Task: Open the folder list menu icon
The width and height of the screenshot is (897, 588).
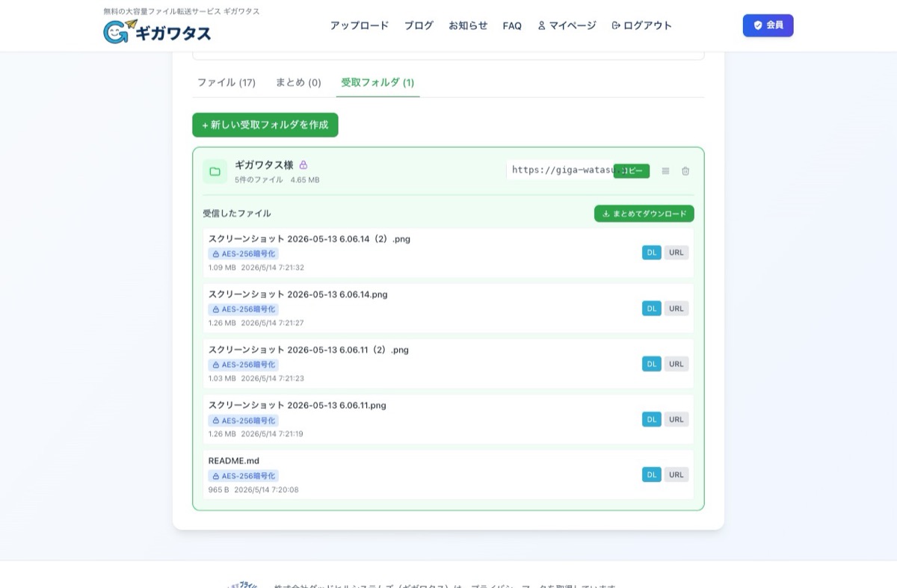Action: pos(665,171)
